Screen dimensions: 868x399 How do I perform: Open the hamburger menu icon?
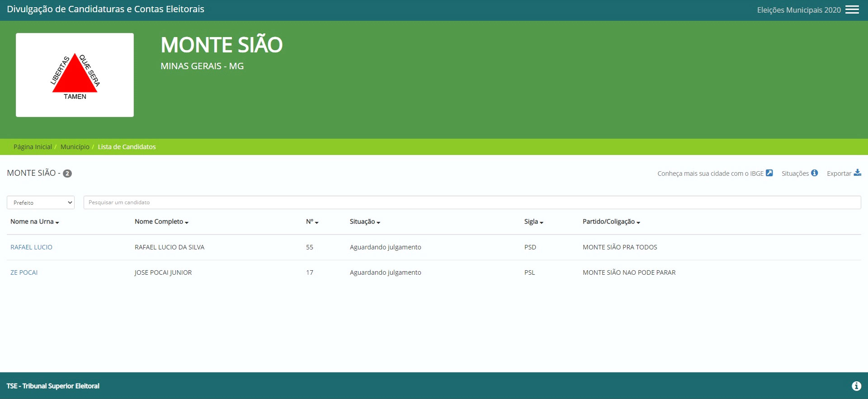tap(852, 10)
